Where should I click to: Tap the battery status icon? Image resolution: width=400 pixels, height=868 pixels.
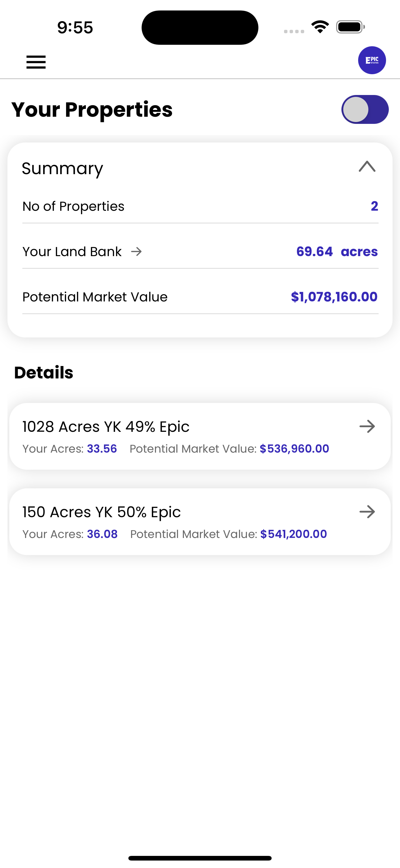pyautogui.click(x=350, y=27)
